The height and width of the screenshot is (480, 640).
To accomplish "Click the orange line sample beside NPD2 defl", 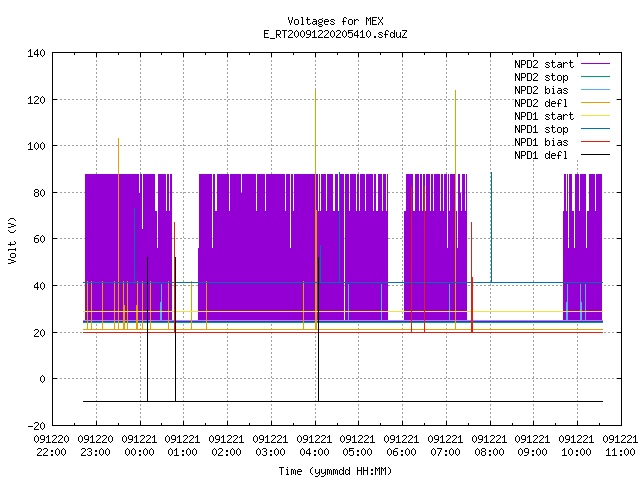I will tap(596, 102).
